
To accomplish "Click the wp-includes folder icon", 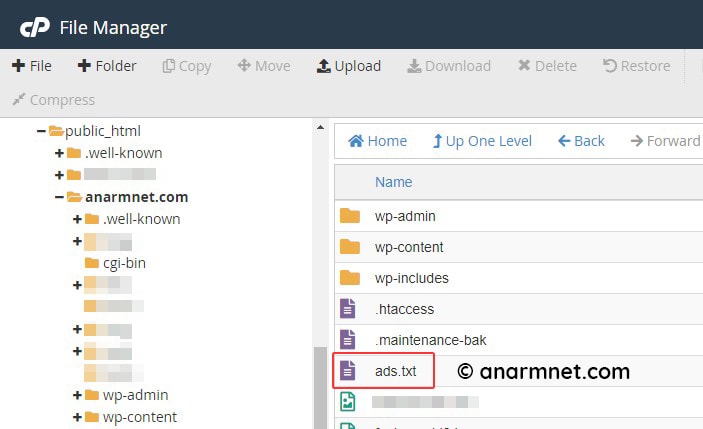I will 349,278.
